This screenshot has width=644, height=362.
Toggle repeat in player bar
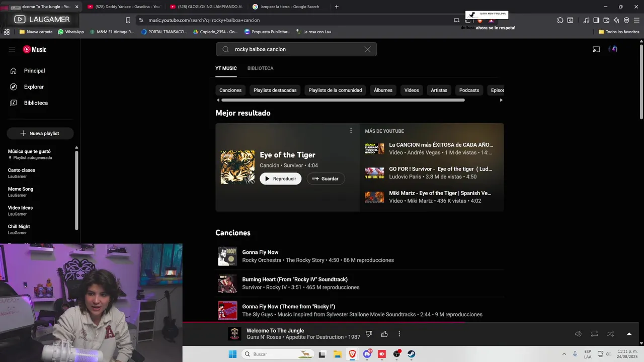594,334
